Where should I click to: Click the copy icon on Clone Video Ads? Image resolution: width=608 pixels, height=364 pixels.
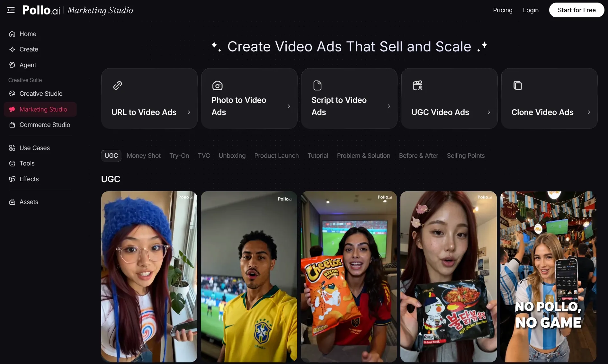click(518, 85)
